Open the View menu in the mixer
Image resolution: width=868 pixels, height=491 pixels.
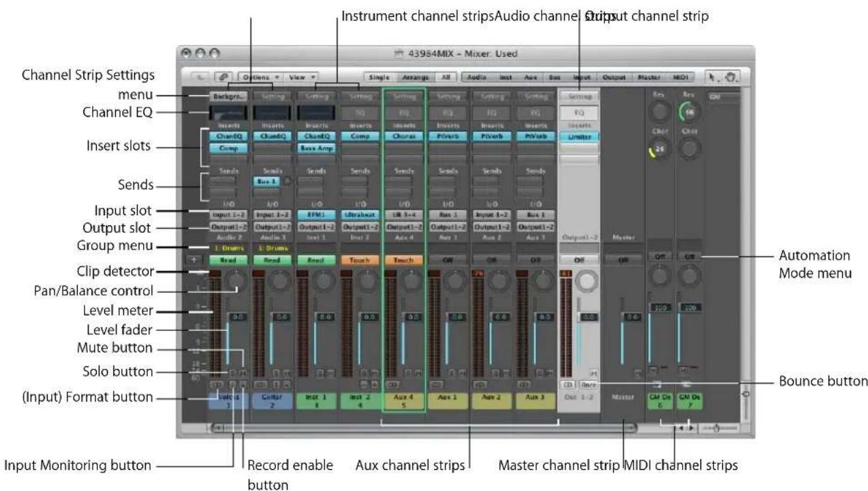tap(302, 78)
